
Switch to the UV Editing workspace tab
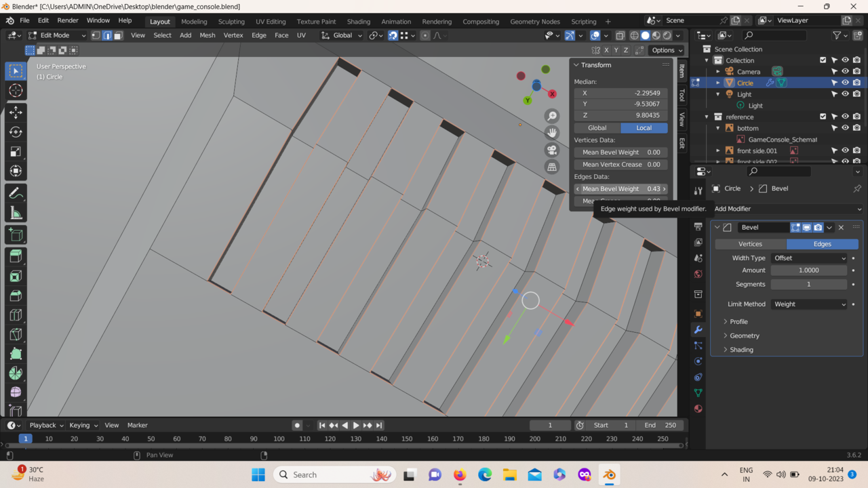click(x=271, y=22)
